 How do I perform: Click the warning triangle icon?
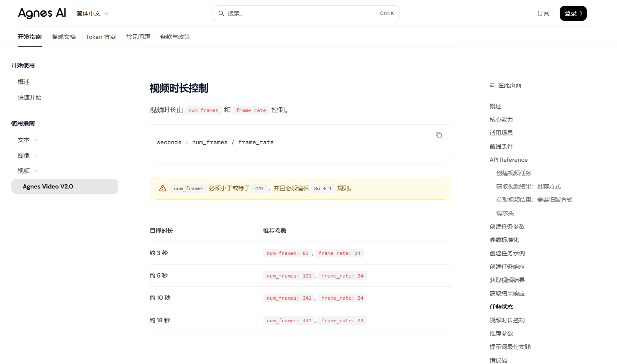coord(163,188)
